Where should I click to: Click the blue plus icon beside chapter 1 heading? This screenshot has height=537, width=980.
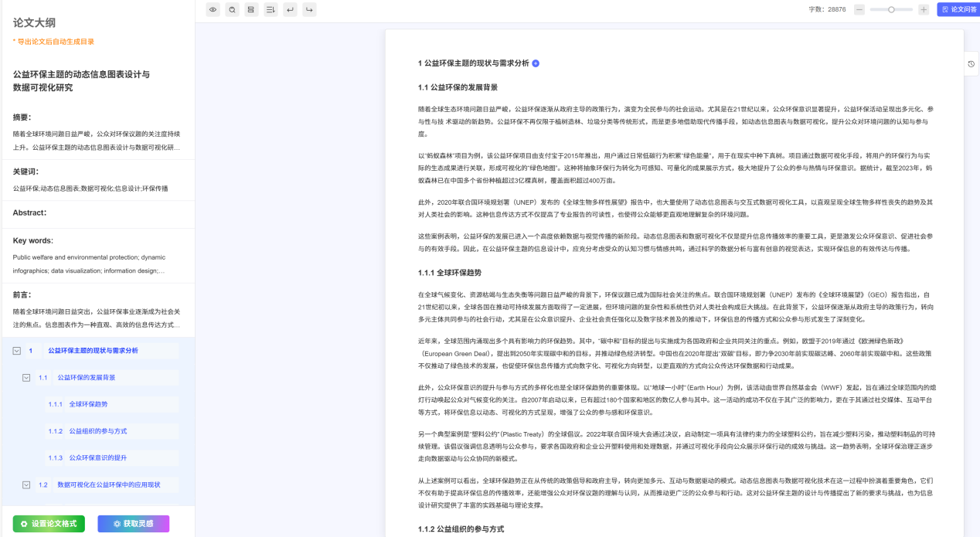click(536, 63)
